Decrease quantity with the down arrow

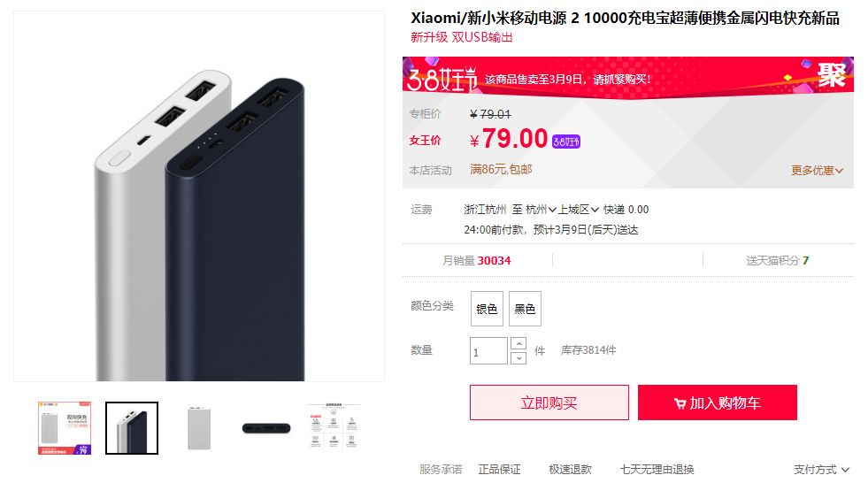pyautogui.click(x=518, y=358)
